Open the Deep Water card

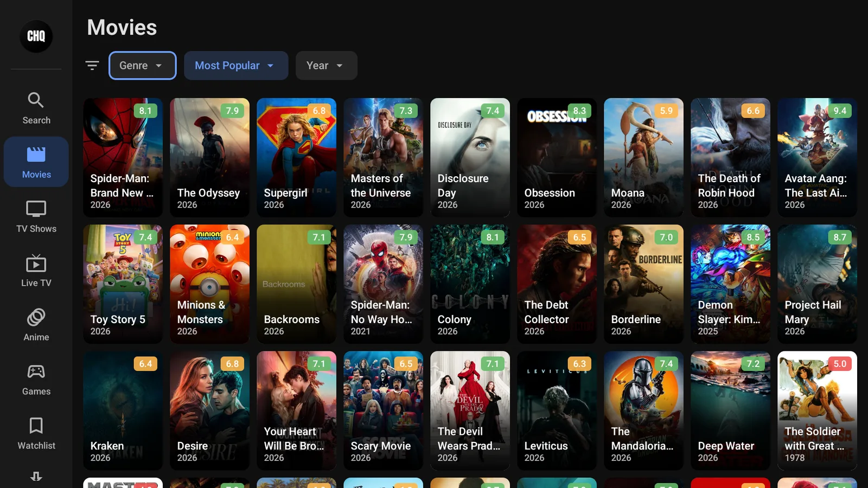click(731, 410)
